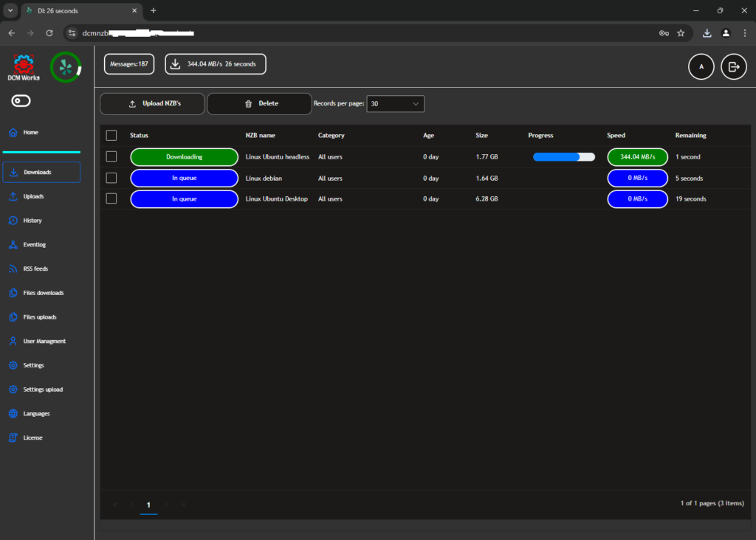Image resolution: width=756 pixels, height=540 pixels.
Task: Click the Settings upload gear icon
Action: (13, 390)
